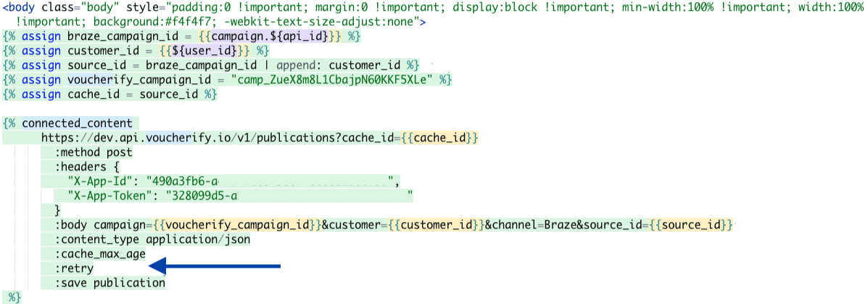Place cursor on the :retry line

(75, 268)
